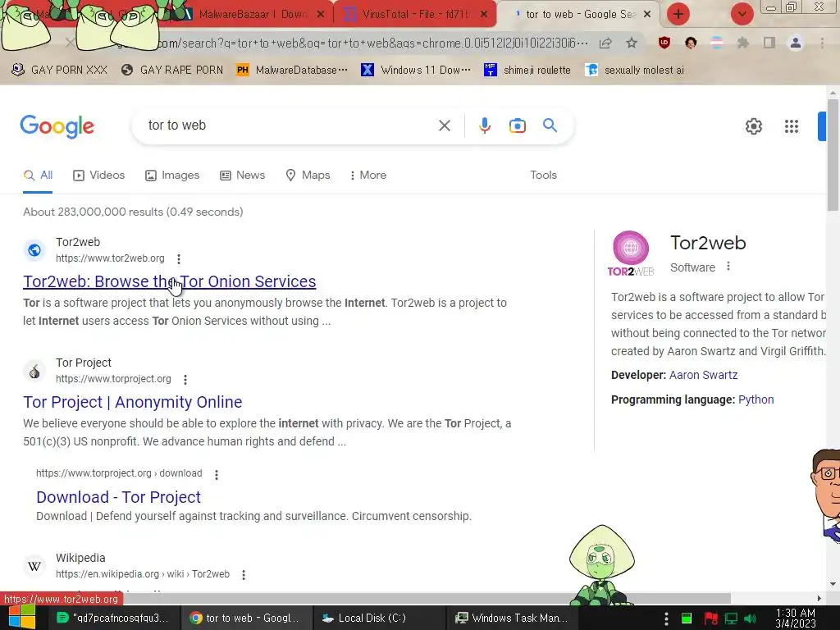
Task: Select the Maps results tab
Action: coord(308,176)
